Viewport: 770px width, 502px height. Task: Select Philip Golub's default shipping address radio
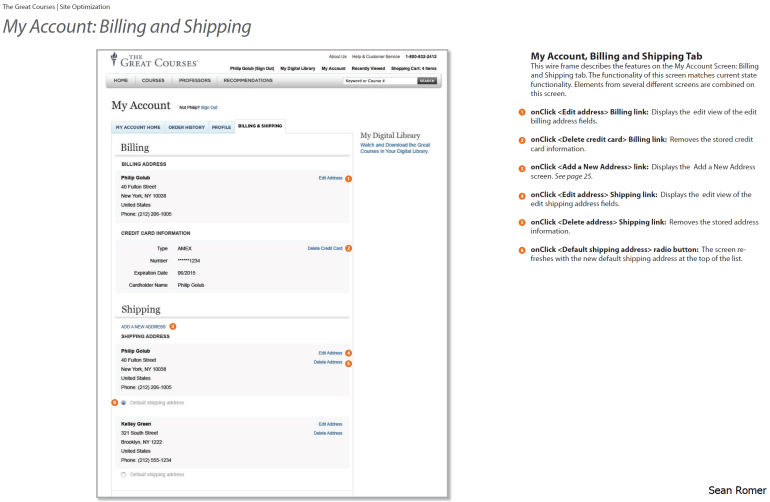pyautogui.click(x=124, y=402)
